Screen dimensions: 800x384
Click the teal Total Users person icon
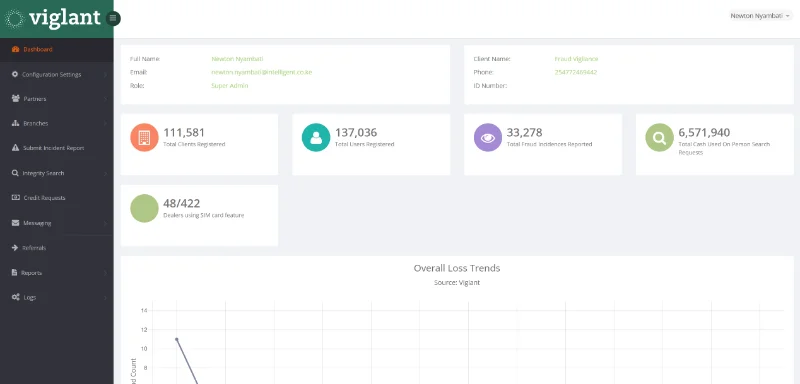pos(316,137)
